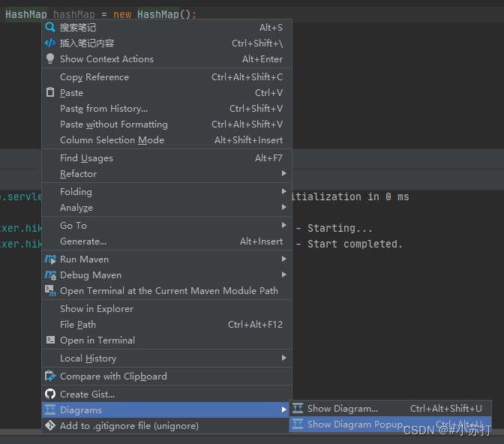Click the HashMap type in code line
The width and height of the screenshot is (504, 444).
coord(26,14)
